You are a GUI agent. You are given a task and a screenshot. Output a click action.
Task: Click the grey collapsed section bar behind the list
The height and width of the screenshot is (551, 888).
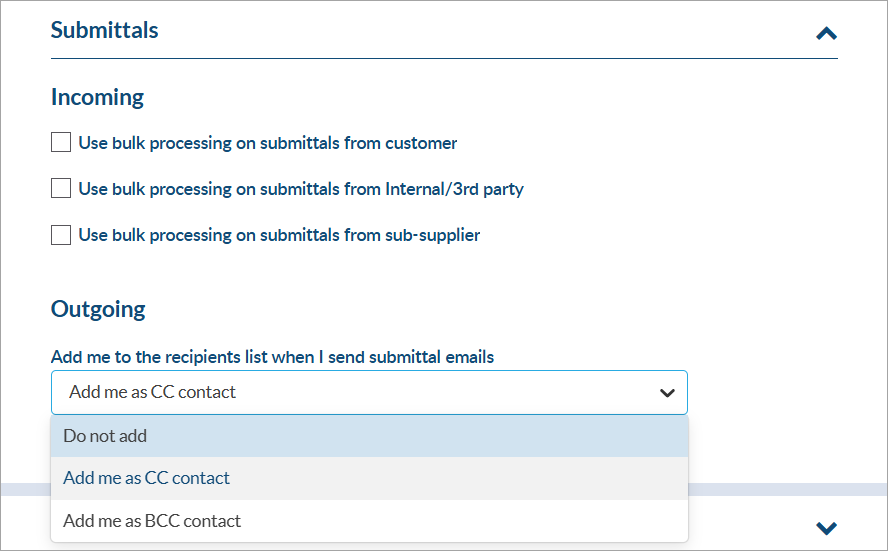pyautogui.click(x=787, y=489)
